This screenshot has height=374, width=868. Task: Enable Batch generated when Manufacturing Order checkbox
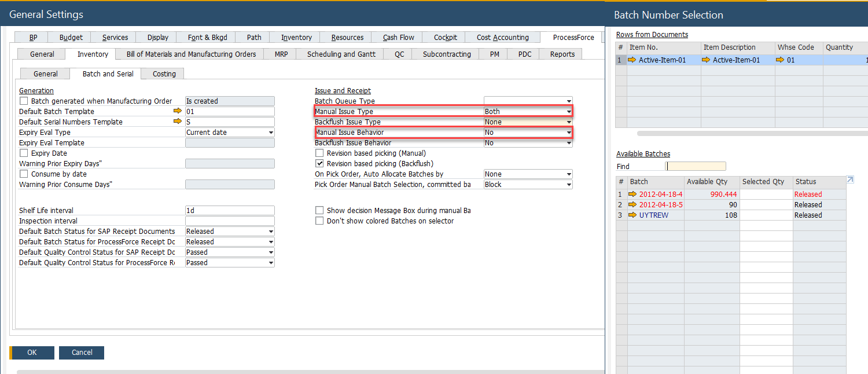pos(24,101)
